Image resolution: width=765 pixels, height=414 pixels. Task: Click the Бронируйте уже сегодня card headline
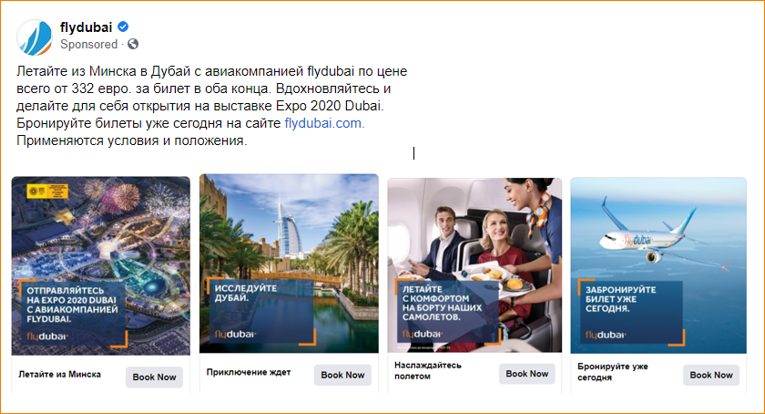tap(612, 372)
